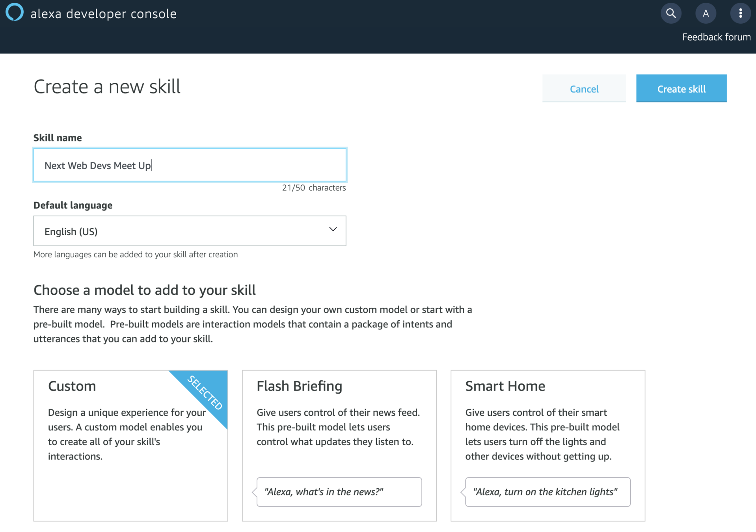Click 'More languages can be added' hint text
Viewport: 756px width, 532px height.
coord(136,255)
